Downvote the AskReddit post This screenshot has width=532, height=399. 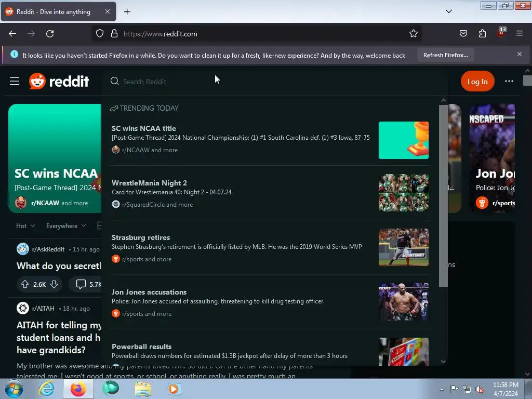[54, 284]
